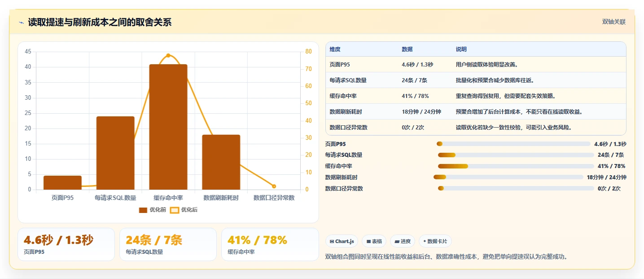
Task: Open the 4.6秒 / 1.3秒 stat card
Action: (x=66, y=244)
